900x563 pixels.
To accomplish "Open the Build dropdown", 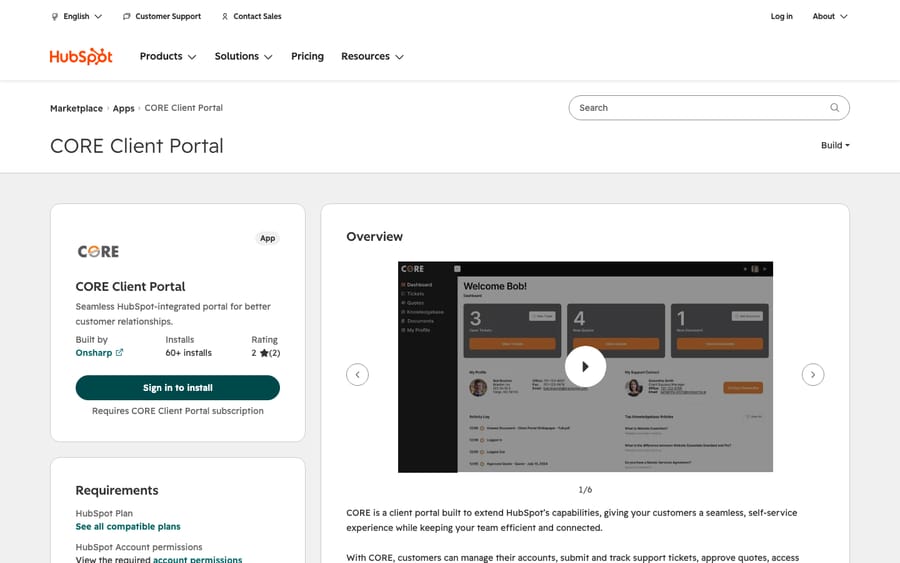I will 835,145.
